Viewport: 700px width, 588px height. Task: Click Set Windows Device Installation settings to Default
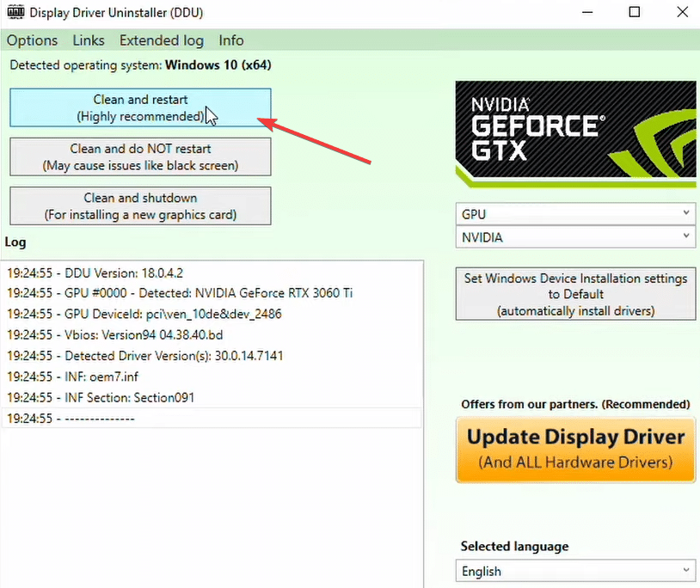[x=575, y=294]
